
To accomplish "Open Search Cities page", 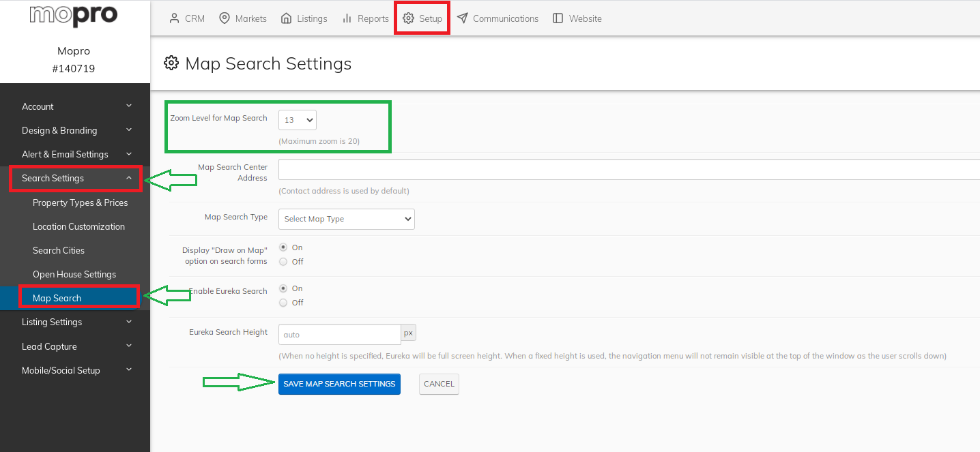I will [59, 250].
